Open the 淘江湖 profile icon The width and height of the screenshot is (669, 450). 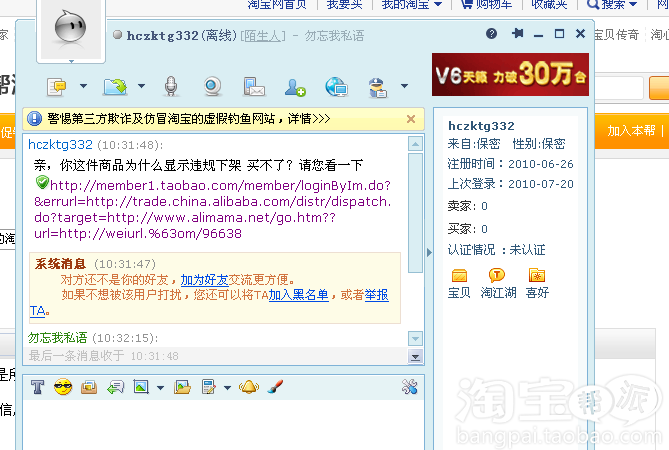coord(496,275)
